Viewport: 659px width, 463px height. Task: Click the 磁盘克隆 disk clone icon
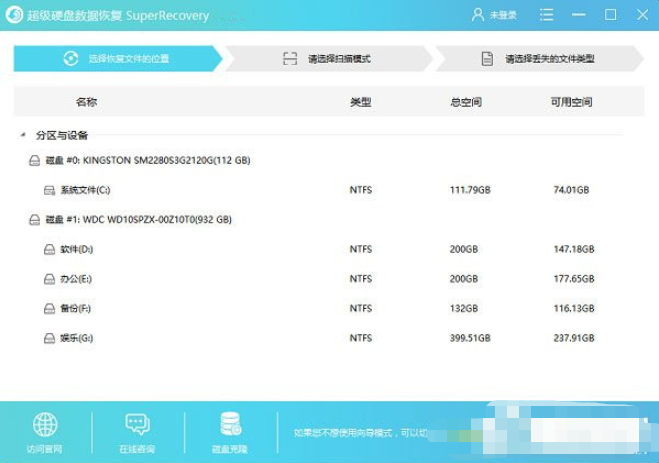click(231, 423)
